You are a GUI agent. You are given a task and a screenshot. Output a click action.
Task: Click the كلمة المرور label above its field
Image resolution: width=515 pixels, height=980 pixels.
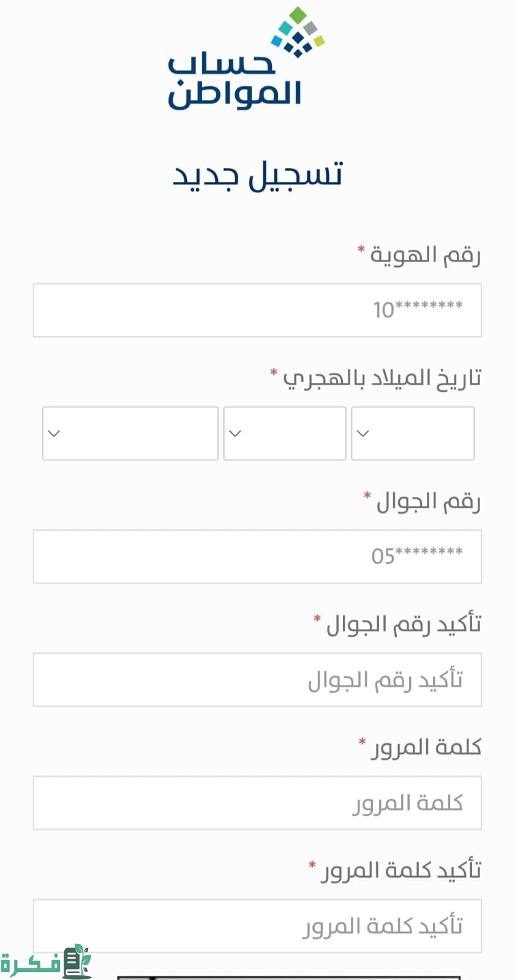pos(426,747)
